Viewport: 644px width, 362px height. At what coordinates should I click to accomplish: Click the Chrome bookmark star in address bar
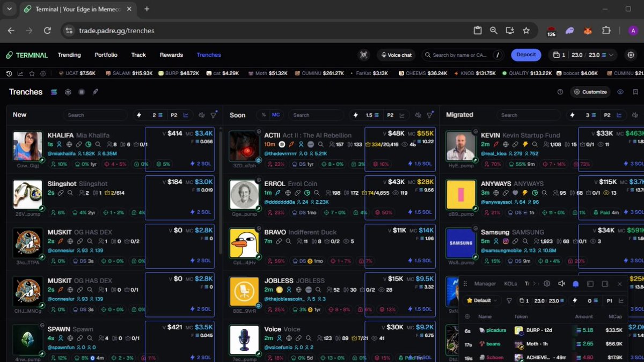pos(526,31)
